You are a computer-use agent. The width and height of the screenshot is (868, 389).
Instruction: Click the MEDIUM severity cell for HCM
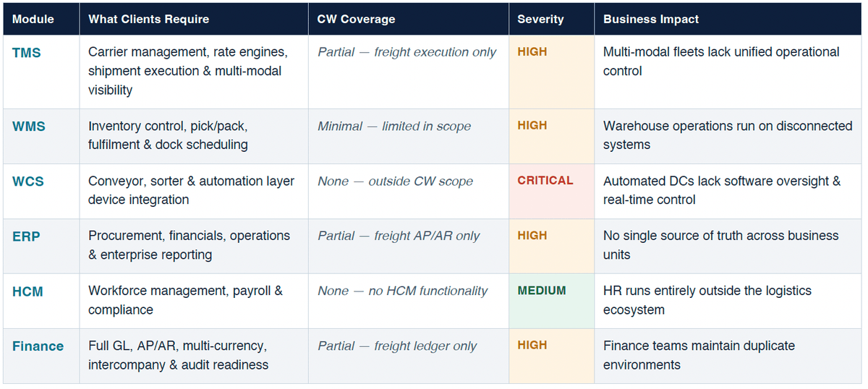[x=542, y=291]
